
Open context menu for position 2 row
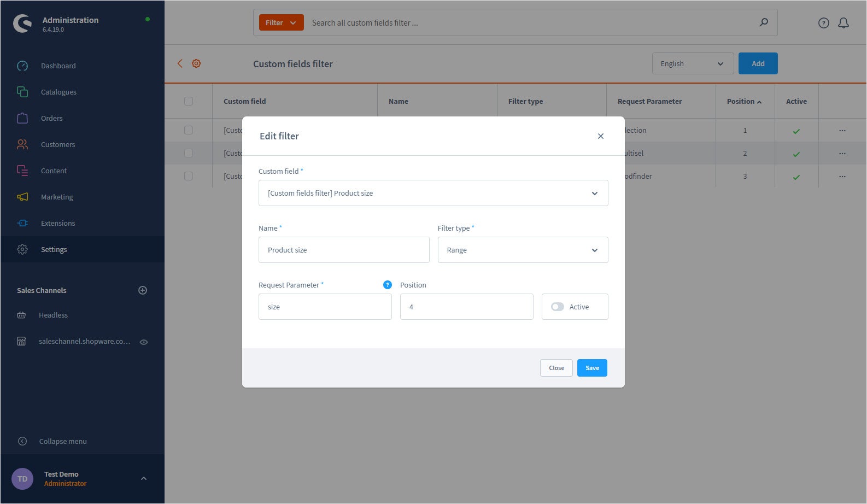(x=842, y=154)
